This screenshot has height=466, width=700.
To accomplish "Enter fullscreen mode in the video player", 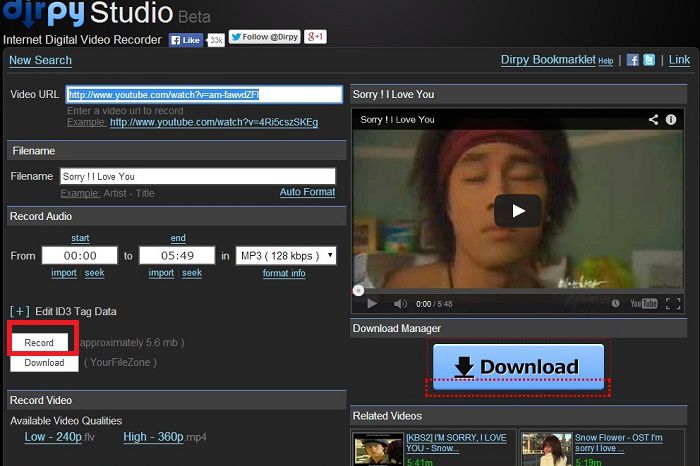I will pos(673,304).
